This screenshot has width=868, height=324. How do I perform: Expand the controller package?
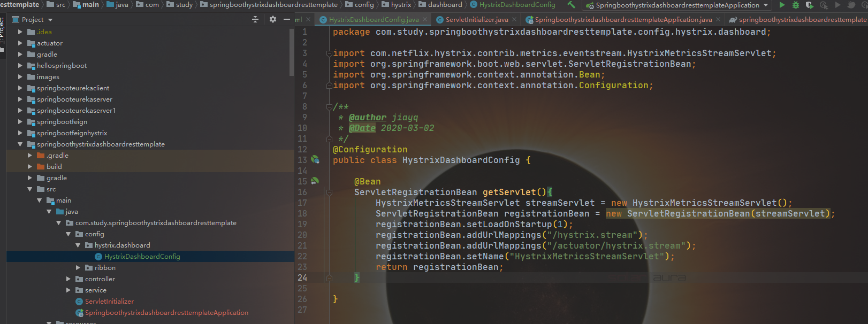click(x=68, y=279)
